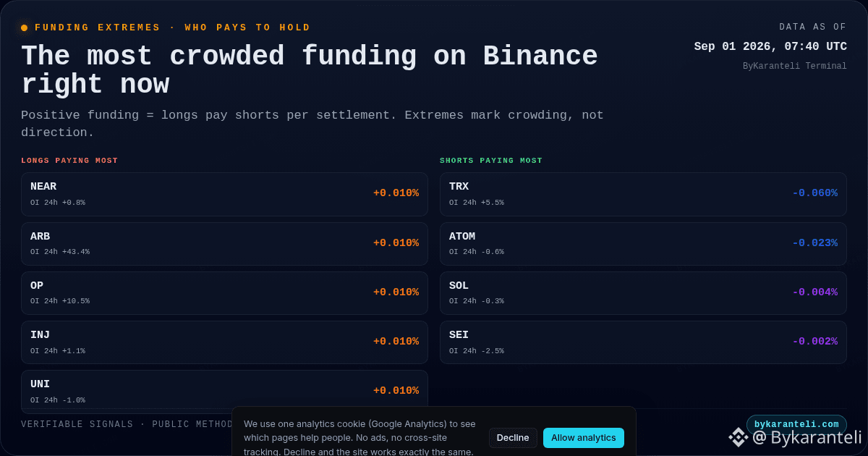Decline the analytics cookie
This screenshot has height=456, width=868.
click(513, 438)
